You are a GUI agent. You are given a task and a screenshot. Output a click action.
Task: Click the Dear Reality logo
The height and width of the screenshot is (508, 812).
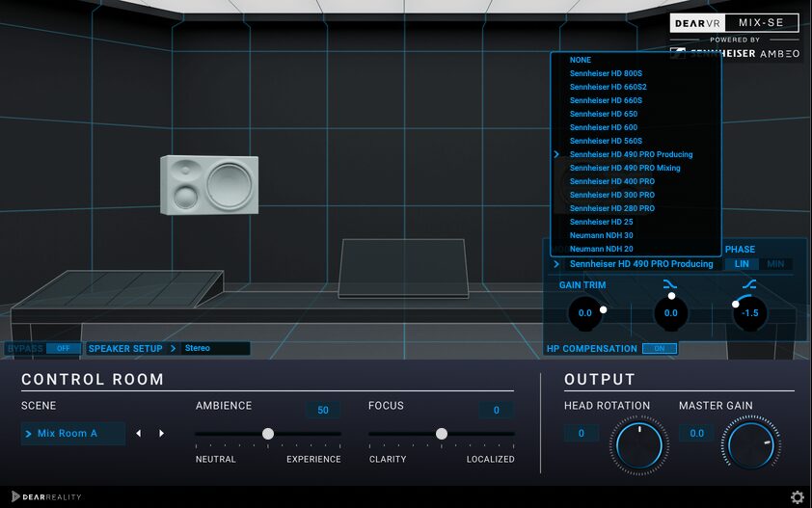tap(46, 496)
